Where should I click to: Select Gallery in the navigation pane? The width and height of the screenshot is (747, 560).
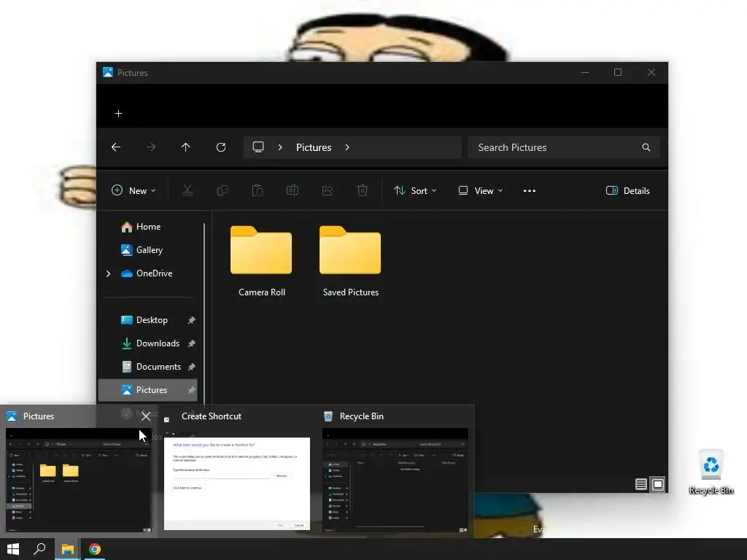coord(142,250)
